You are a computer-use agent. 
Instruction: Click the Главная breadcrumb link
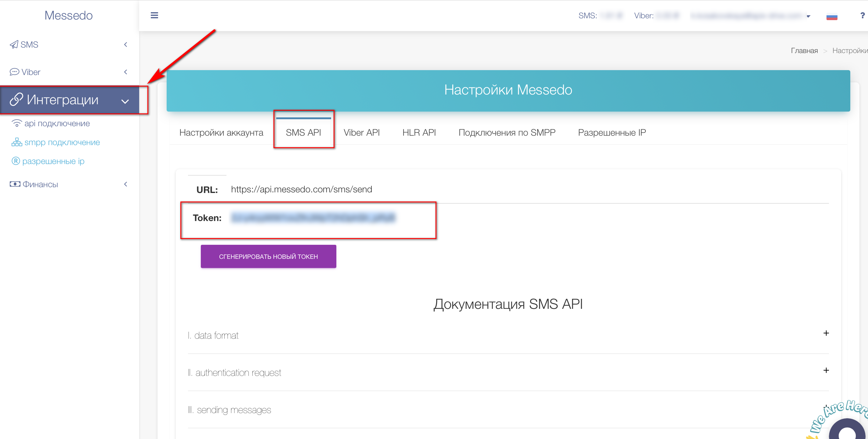804,51
